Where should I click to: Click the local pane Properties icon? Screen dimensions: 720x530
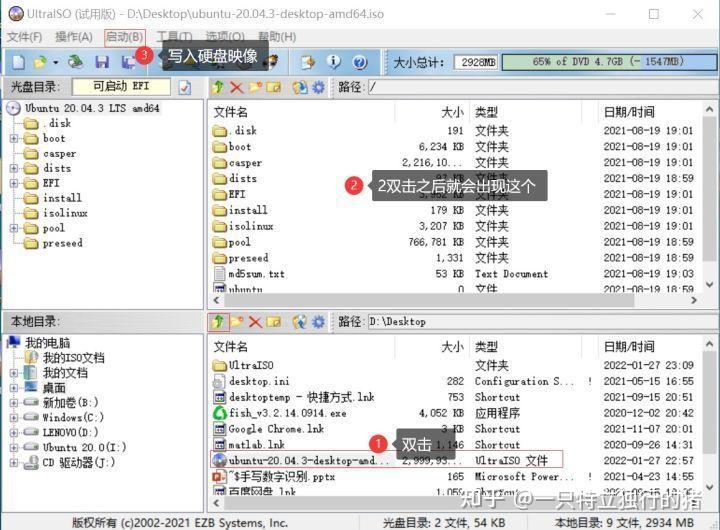click(x=300, y=321)
